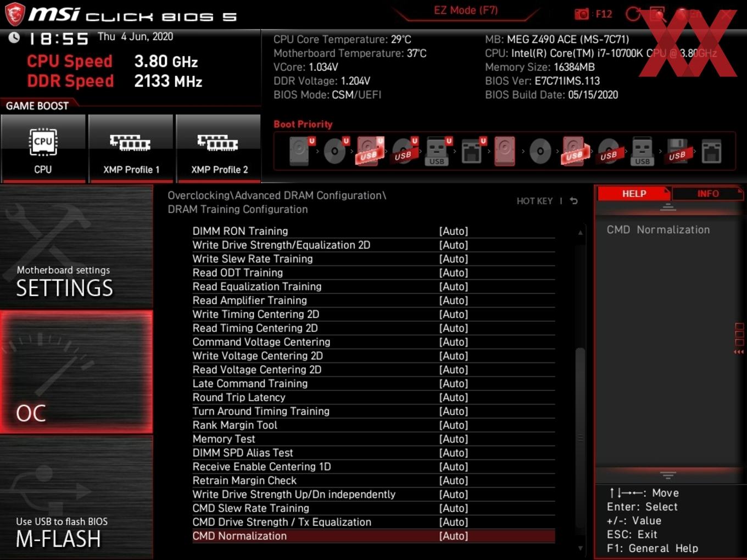Select Write Voltage Centering 2D row
The height and width of the screenshot is (560, 747).
pos(374,356)
